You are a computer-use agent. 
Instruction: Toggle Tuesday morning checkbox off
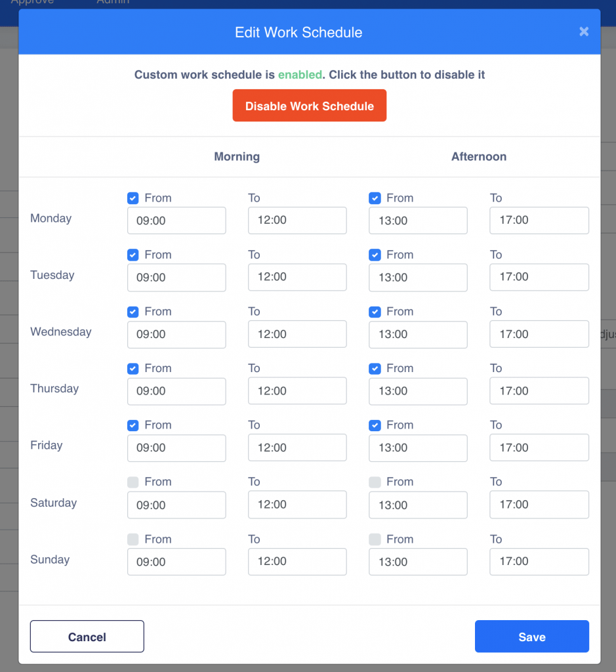[x=133, y=255]
